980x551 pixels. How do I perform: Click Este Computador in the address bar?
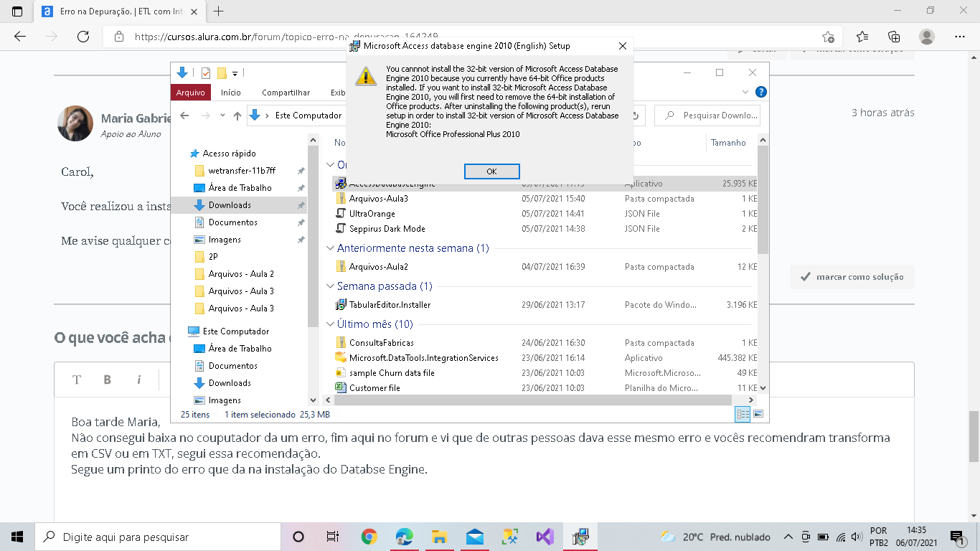coord(308,116)
